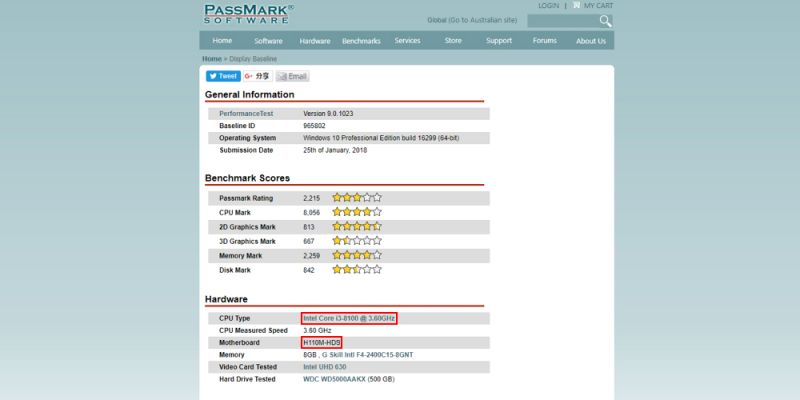Click the Email share button
Image resolution: width=800 pixels, height=400 pixels.
click(292, 77)
